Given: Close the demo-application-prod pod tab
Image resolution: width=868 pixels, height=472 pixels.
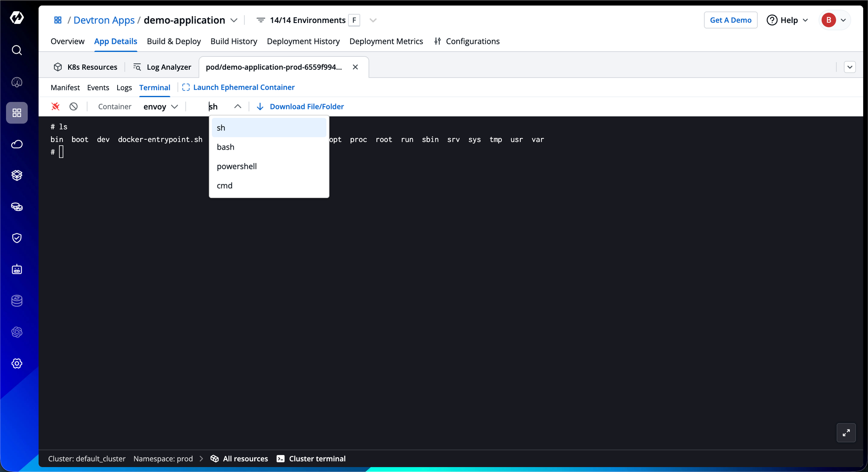Looking at the screenshot, I should click(355, 67).
